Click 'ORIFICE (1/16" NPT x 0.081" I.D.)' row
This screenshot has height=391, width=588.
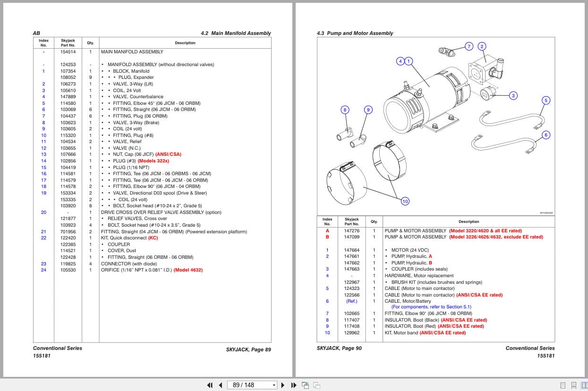(x=152, y=270)
